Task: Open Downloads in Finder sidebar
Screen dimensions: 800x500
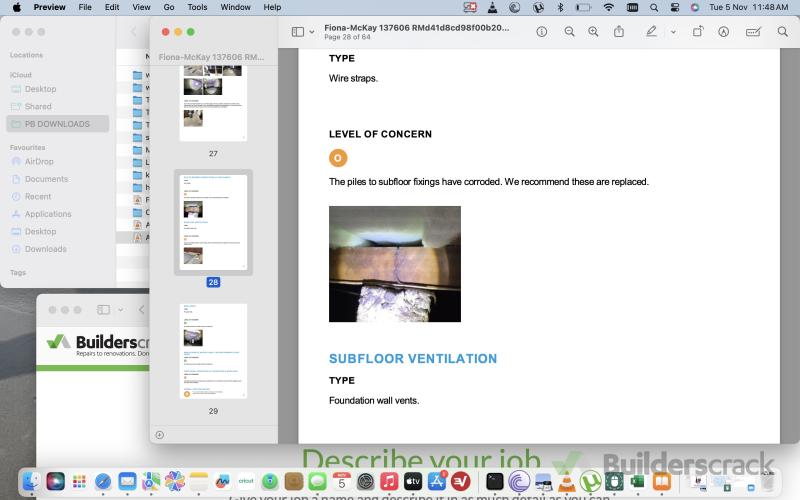Action: [x=45, y=249]
